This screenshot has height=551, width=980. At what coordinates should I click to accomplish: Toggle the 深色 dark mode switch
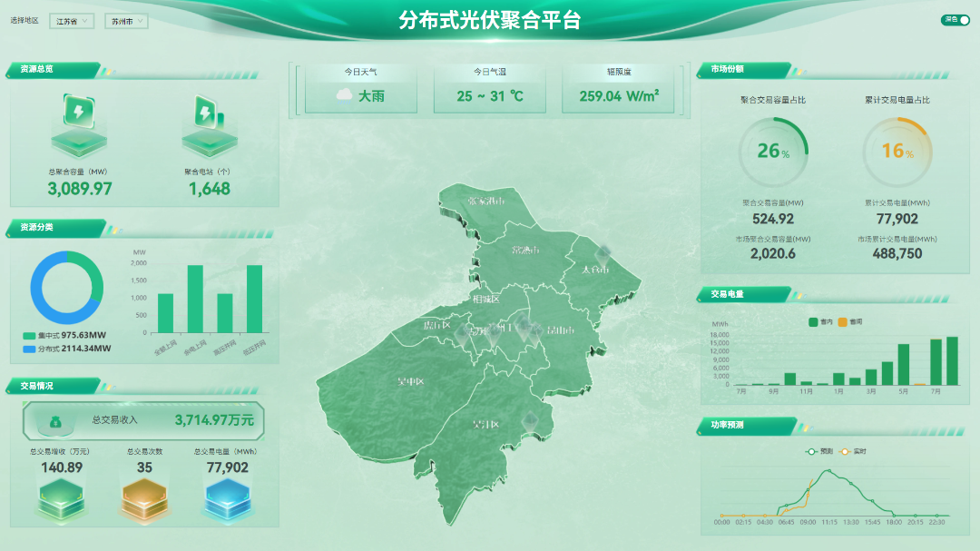[x=955, y=19]
